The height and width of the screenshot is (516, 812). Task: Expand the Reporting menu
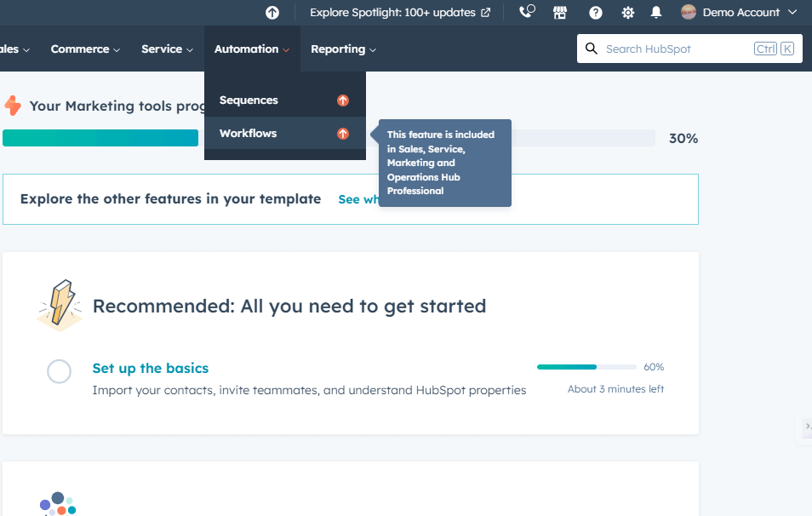point(343,49)
